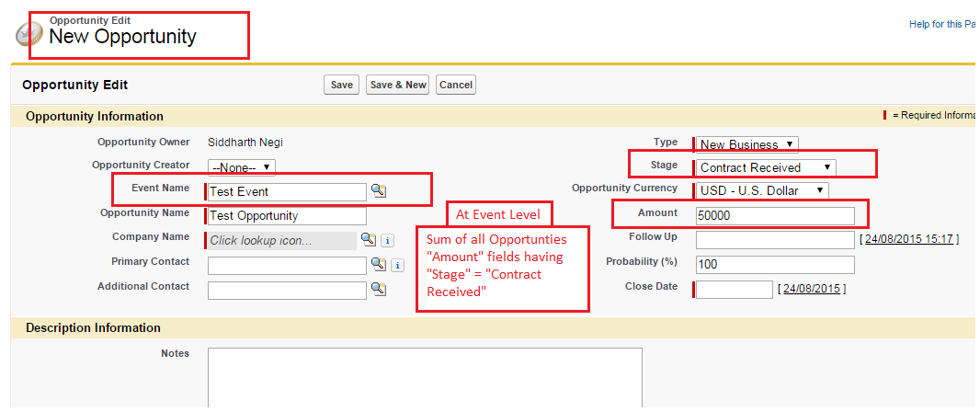Click the Notes label

[x=175, y=353]
